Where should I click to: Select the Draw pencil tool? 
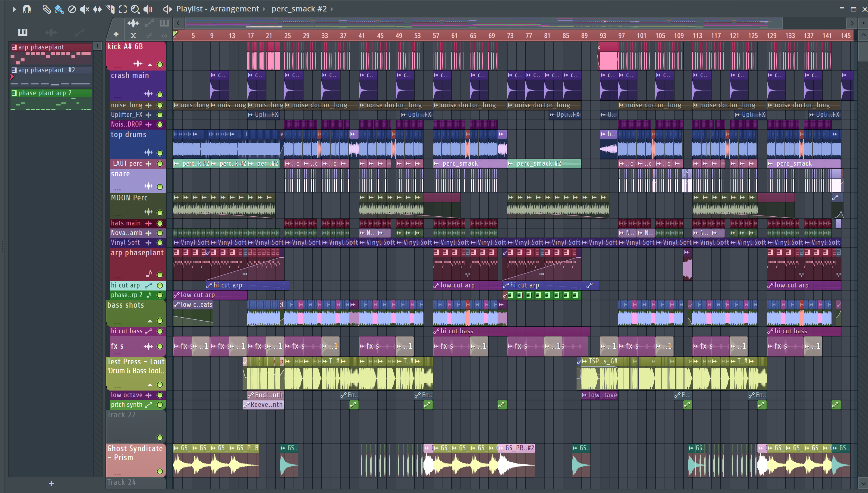pyautogui.click(x=46, y=9)
